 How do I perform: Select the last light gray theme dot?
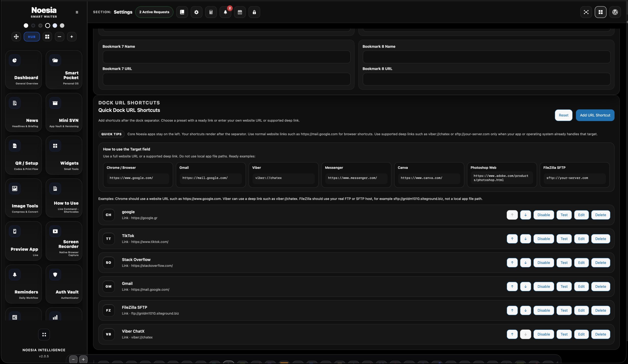point(62,25)
